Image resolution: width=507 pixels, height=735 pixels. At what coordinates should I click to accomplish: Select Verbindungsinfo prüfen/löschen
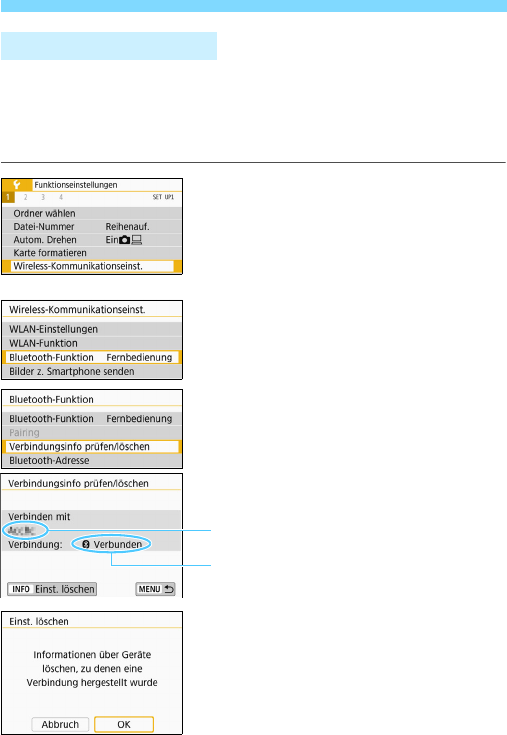[92, 446]
